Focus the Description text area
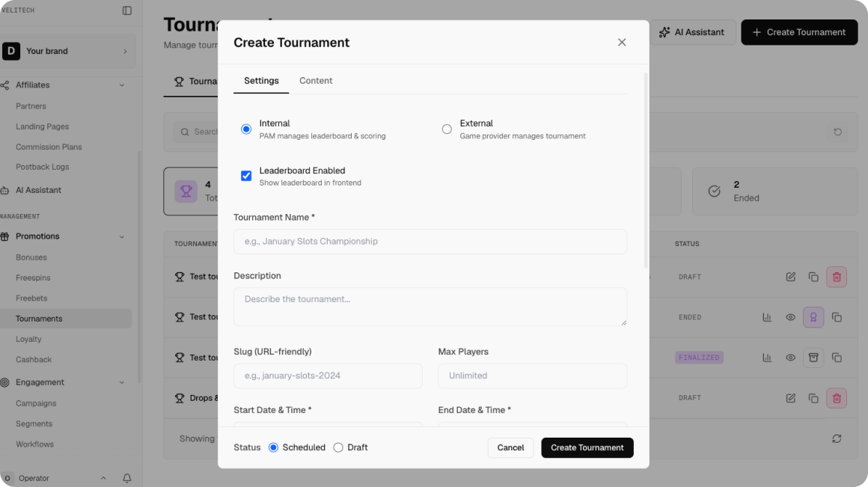 click(430, 307)
